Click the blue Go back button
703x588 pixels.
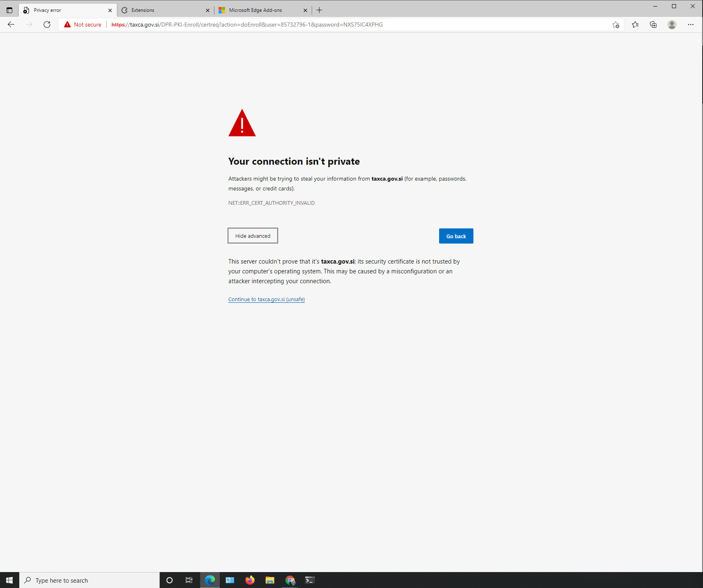tap(456, 236)
